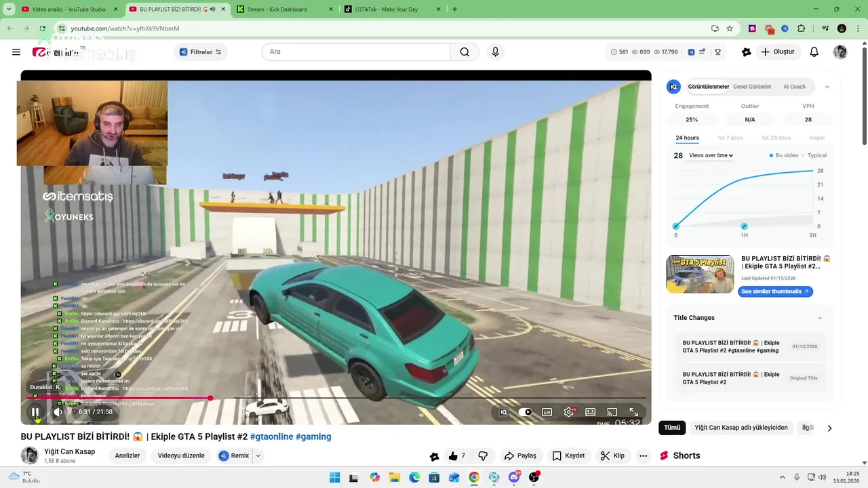Click See similar thumbnails button

coord(775,291)
